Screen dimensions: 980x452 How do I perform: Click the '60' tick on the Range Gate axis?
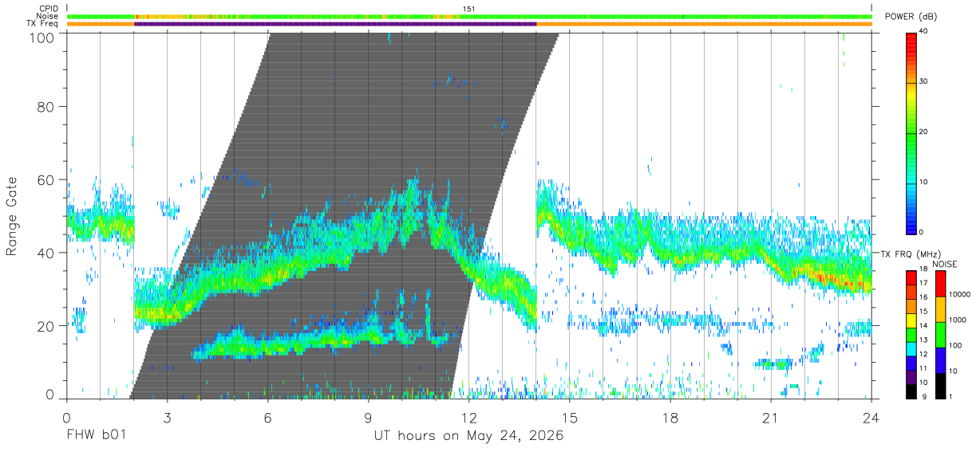point(45,179)
